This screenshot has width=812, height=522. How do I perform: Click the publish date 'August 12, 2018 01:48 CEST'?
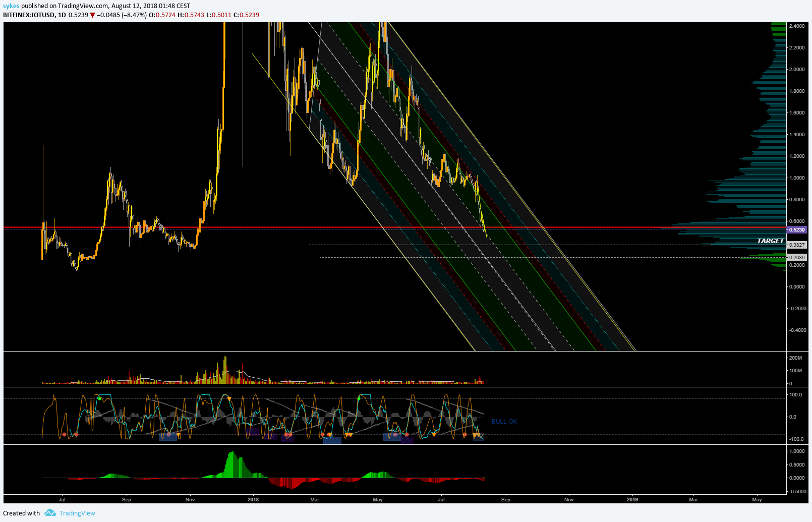pyautogui.click(x=150, y=6)
